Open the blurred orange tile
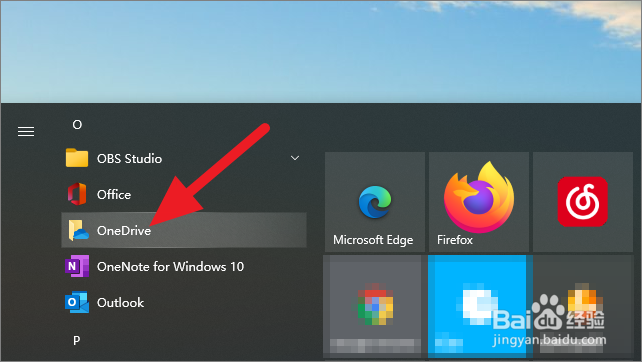This screenshot has height=362, width=642. 583,305
